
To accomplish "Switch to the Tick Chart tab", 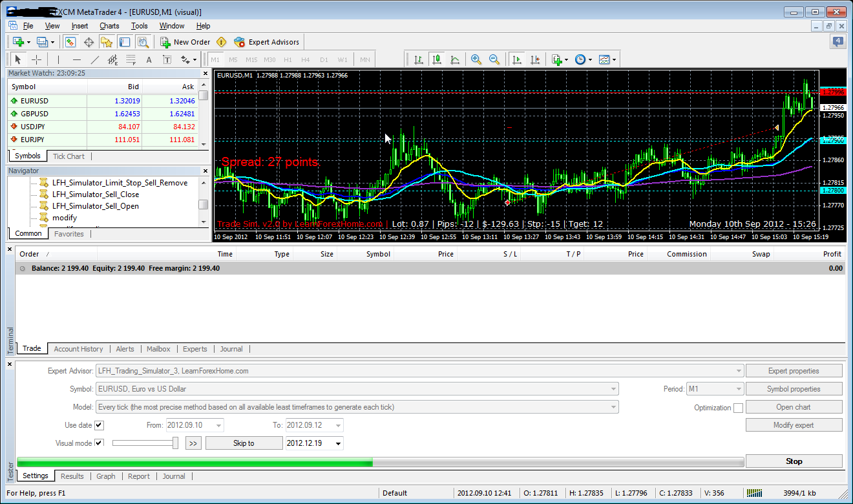I will tap(68, 156).
